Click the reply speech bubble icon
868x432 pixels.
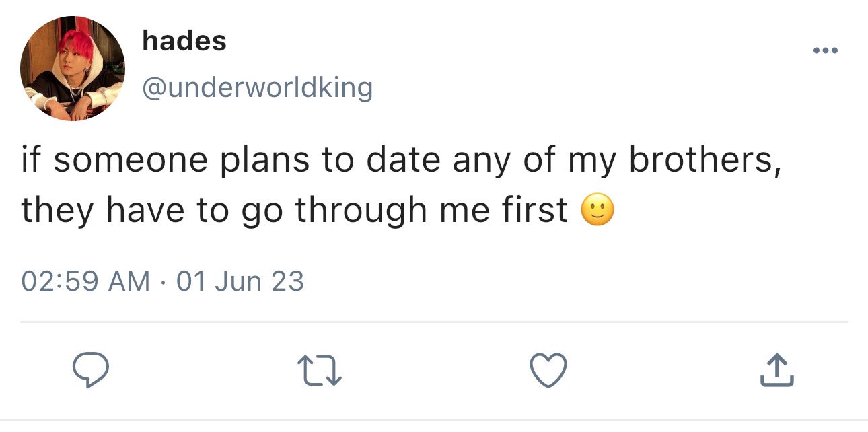(x=91, y=371)
